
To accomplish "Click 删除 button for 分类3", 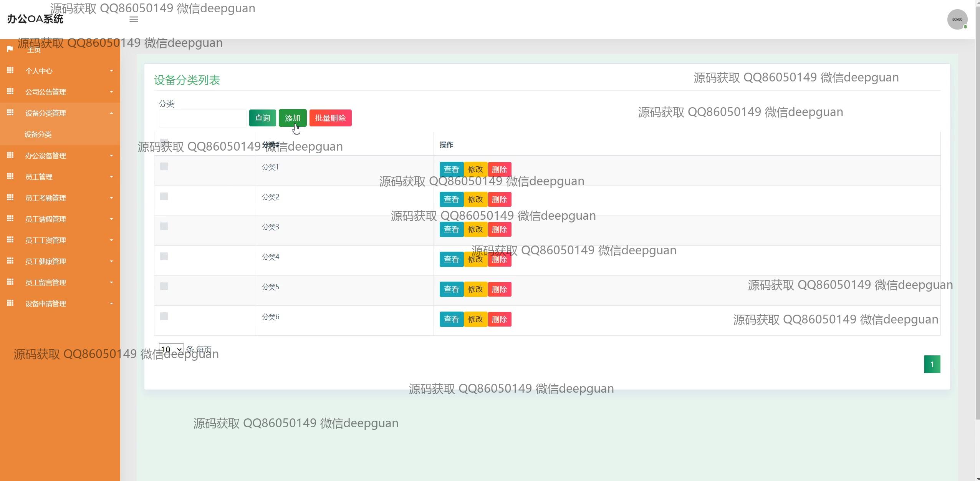I will [499, 229].
